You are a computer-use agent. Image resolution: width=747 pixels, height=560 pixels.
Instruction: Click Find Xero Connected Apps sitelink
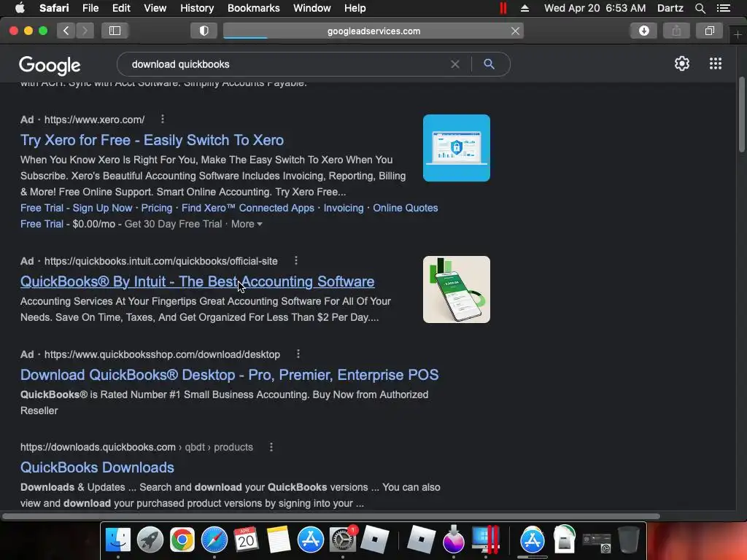[248, 208]
